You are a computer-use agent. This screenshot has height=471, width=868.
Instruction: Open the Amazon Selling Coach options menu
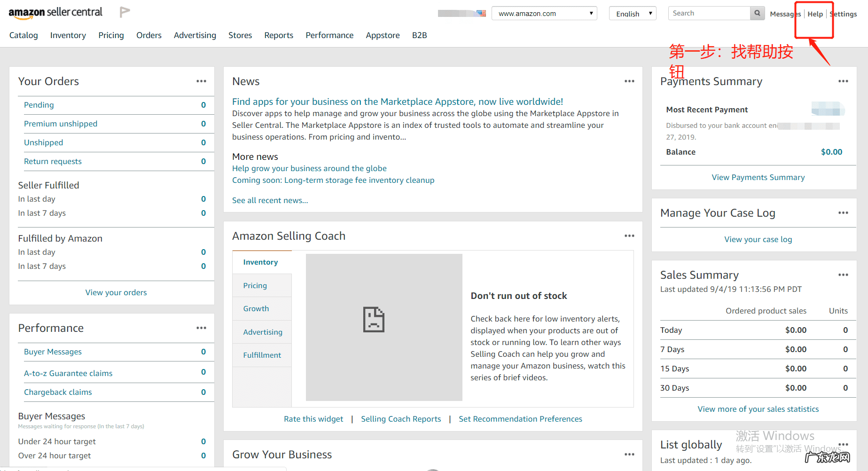629,236
